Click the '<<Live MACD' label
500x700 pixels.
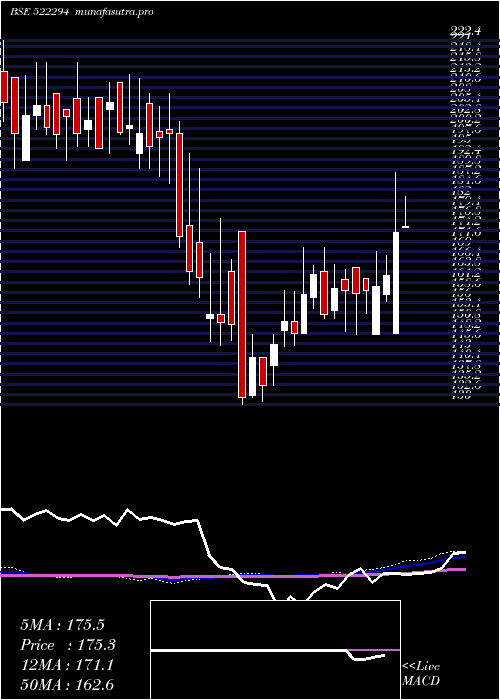click(421, 674)
